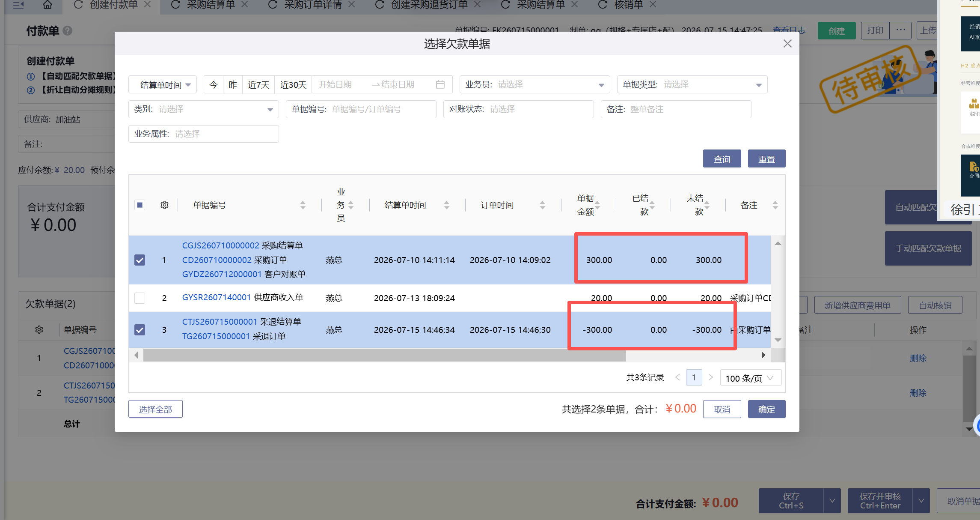Open the 欠款单据 table settings gear
The height and width of the screenshot is (520, 980).
point(39,330)
